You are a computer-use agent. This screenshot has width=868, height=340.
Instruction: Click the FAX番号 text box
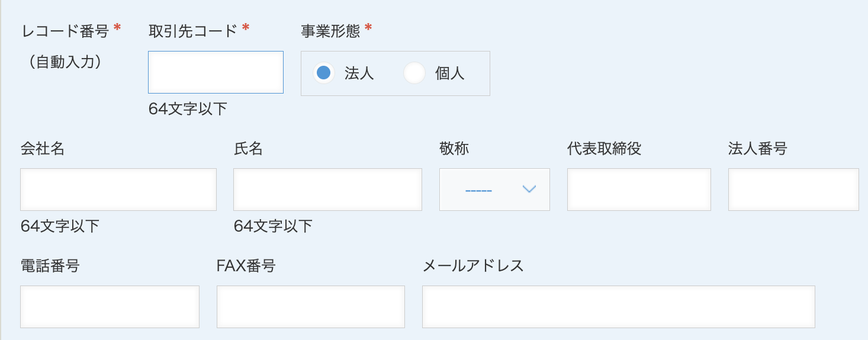click(x=311, y=307)
